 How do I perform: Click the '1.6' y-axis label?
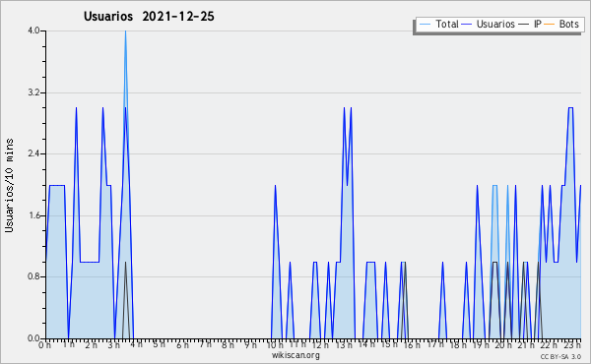33,215
